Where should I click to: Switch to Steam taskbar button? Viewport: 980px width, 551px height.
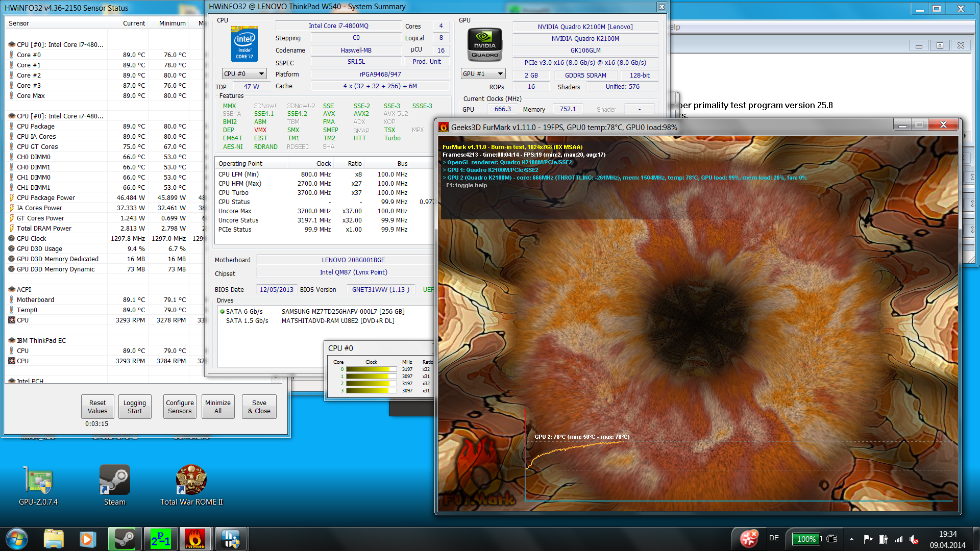(124, 539)
